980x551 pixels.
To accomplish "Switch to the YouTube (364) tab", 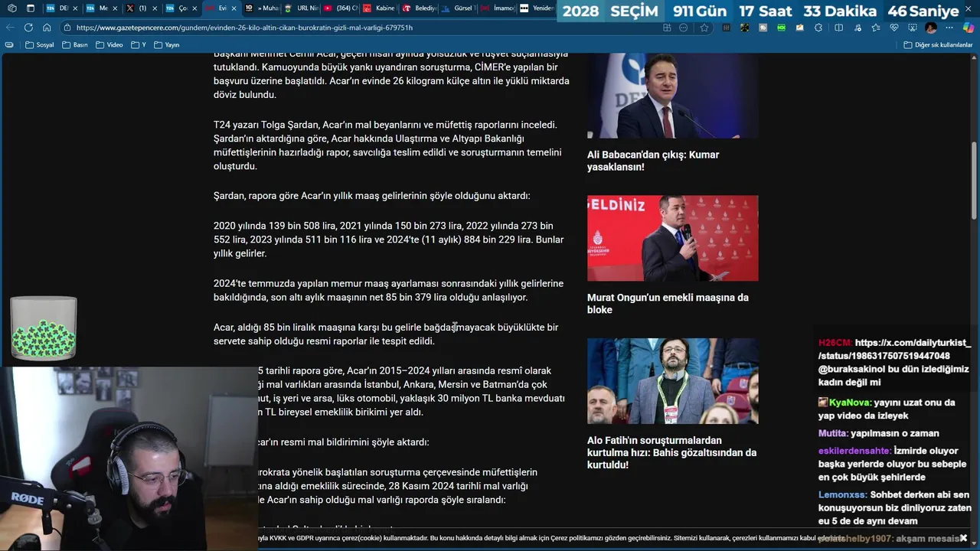I will 340,8.
